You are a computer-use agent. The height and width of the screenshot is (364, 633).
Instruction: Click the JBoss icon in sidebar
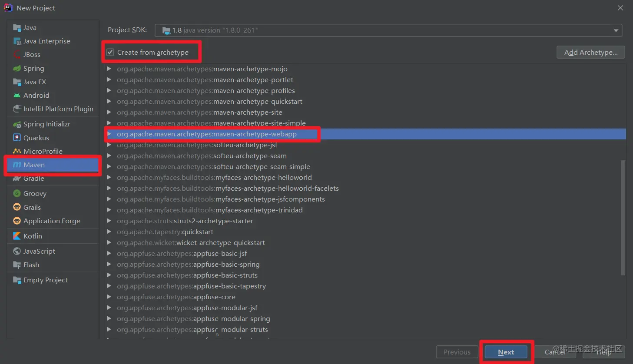click(x=17, y=55)
